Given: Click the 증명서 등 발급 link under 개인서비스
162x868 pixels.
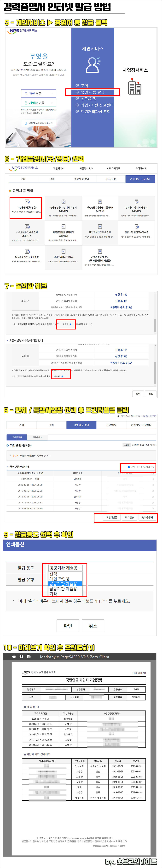Looking at the screenshot, I should tap(93, 92).
